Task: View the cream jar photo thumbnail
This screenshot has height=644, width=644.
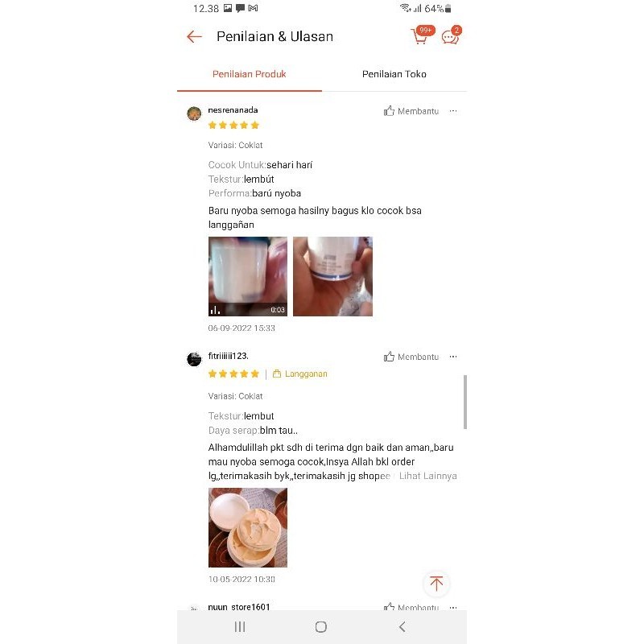Action: (x=248, y=527)
